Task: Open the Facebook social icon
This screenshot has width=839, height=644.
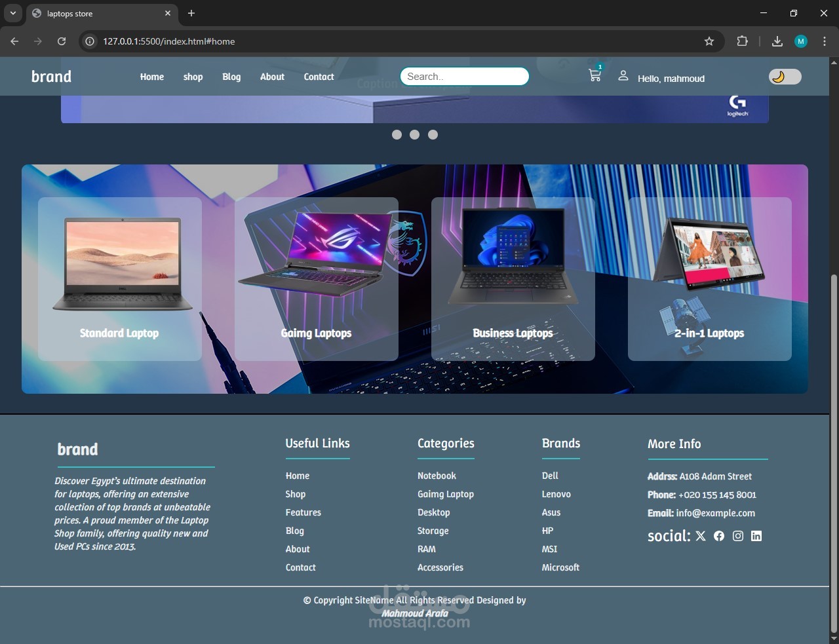Action: pyautogui.click(x=719, y=536)
